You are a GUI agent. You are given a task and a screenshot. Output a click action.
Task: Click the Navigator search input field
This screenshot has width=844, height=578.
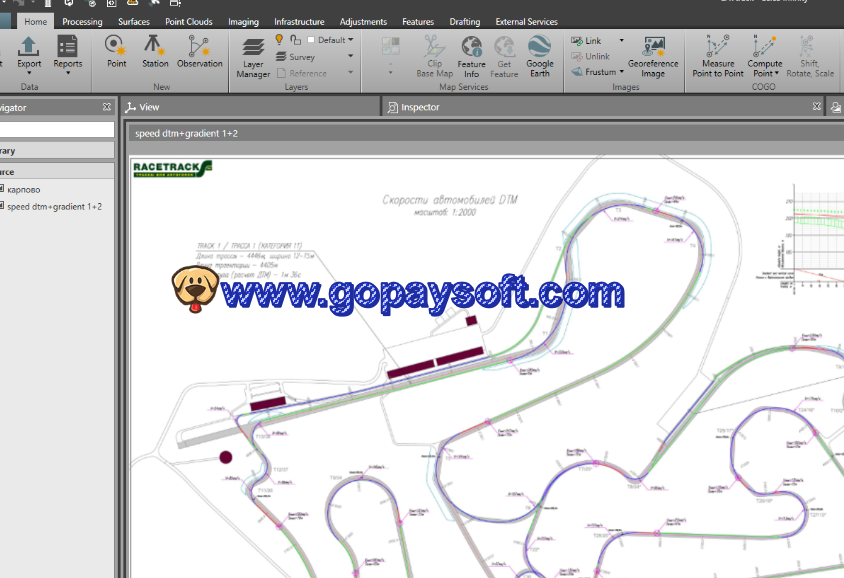tap(55, 129)
